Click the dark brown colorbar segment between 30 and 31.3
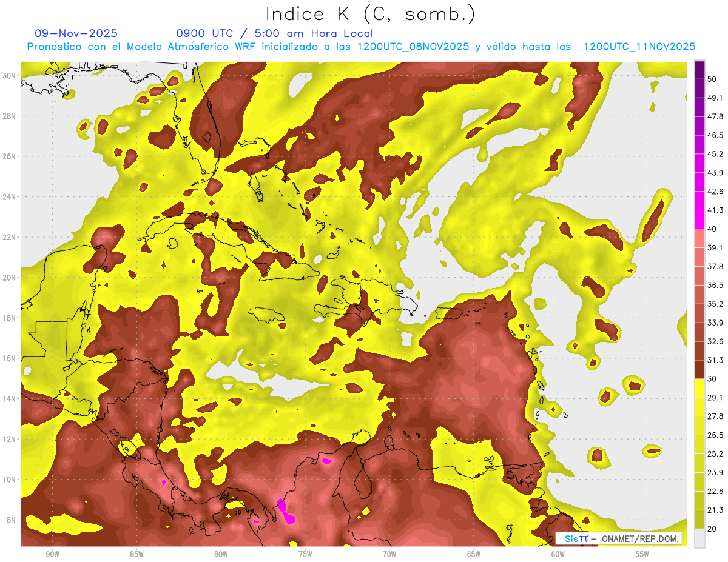The width and height of the screenshot is (728, 562). (699, 369)
